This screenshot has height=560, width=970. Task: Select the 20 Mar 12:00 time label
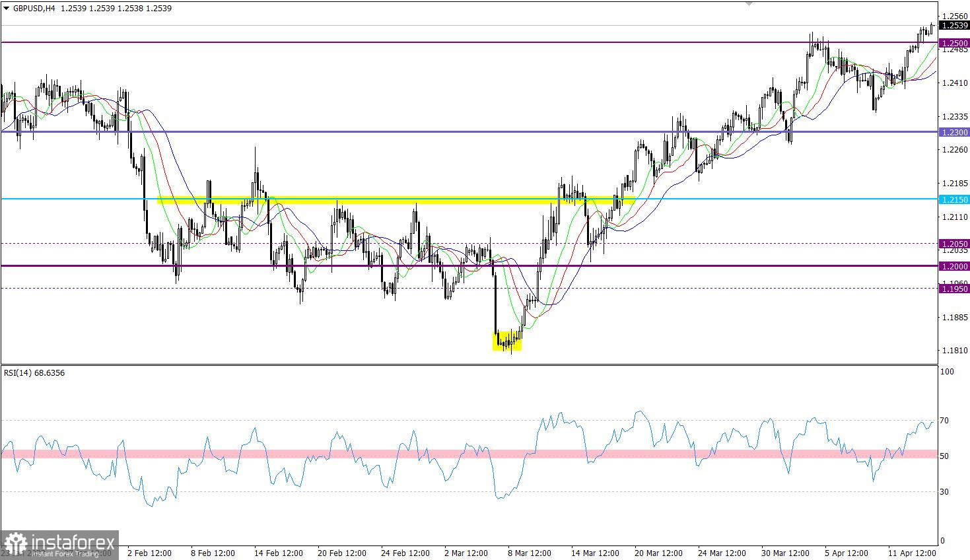pos(659,553)
